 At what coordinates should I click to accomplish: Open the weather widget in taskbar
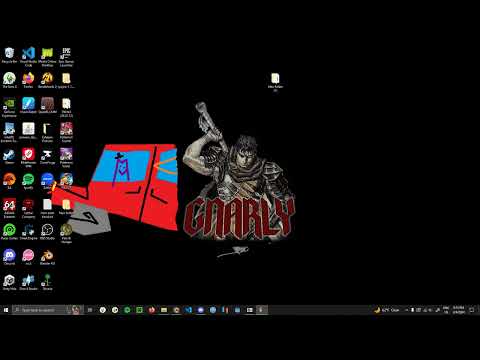point(387,310)
